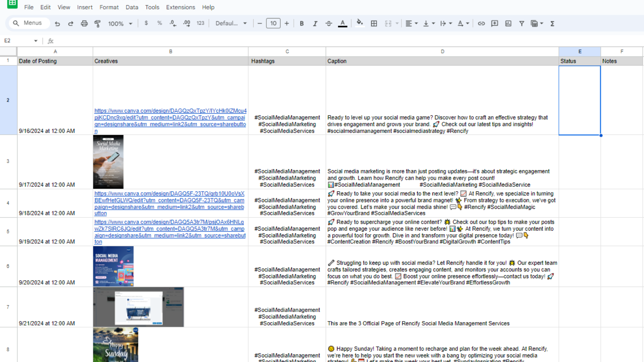Click the Happy Sunday image thumbnail
This screenshot has height=362, width=644.
(115, 345)
